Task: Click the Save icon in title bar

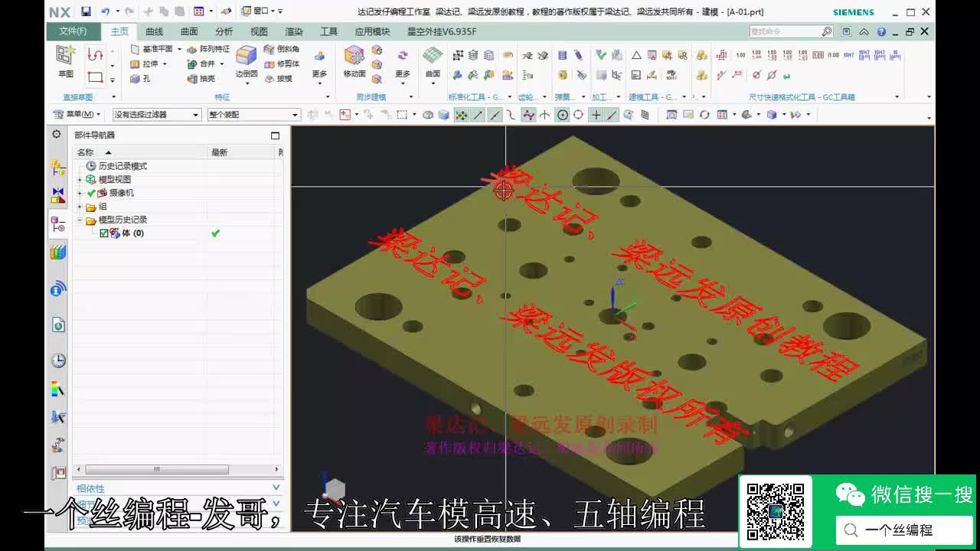Action: click(86, 11)
